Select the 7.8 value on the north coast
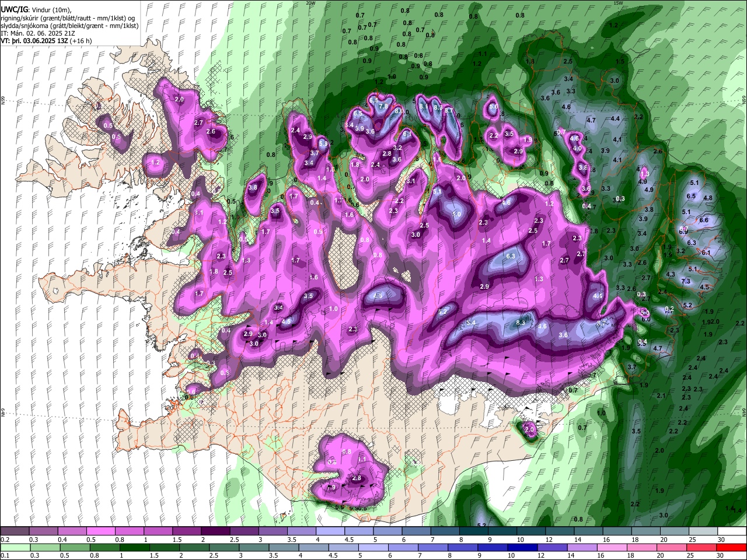Image resolution: width=747 pixels, height=560 pixels. 383,106
